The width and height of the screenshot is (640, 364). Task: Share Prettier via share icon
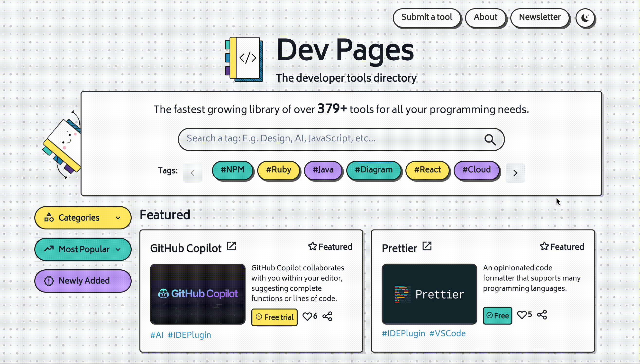click(x=542, y=315)
